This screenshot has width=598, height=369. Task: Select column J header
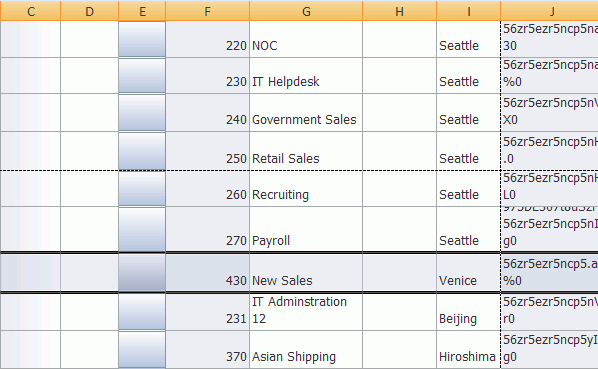550,11
